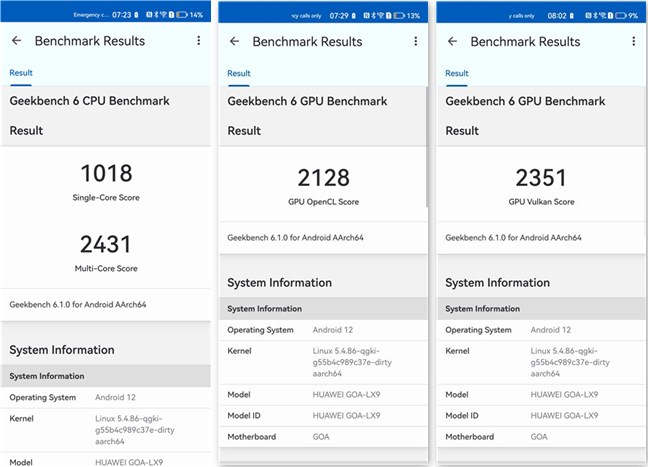Tap Model ID HUAWEI GOA-LX9 on Vulkan screen
The height and width of the screenshot is (467, 648).
(565, 416)
